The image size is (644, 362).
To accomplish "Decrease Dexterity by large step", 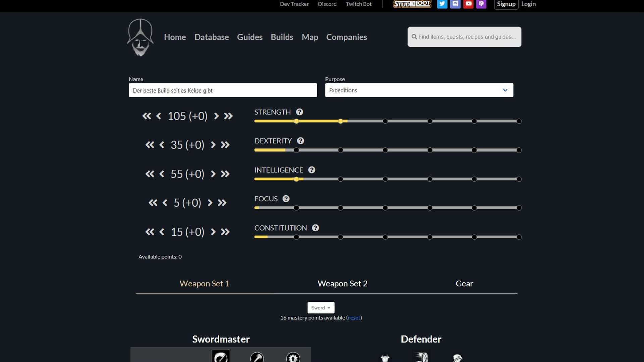I will [x=150, y=145].
